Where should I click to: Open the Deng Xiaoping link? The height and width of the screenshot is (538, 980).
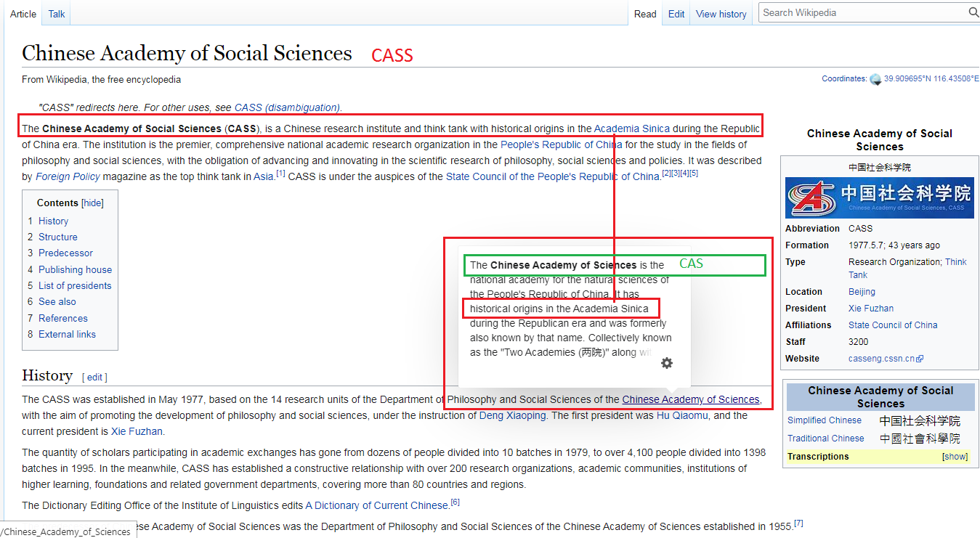point(512,415)
